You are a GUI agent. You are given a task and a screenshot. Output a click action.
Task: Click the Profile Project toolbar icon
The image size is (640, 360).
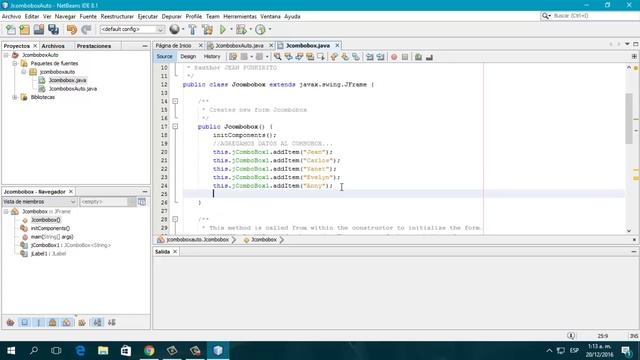tap(260, 29)
